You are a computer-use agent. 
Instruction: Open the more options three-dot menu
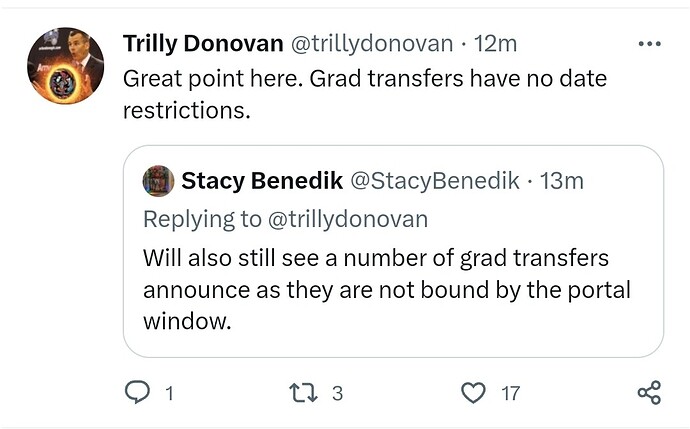coord(649,44)
